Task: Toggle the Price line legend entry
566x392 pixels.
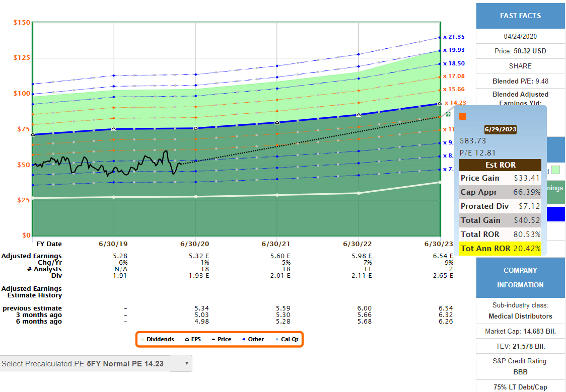Action: [221, 339]
